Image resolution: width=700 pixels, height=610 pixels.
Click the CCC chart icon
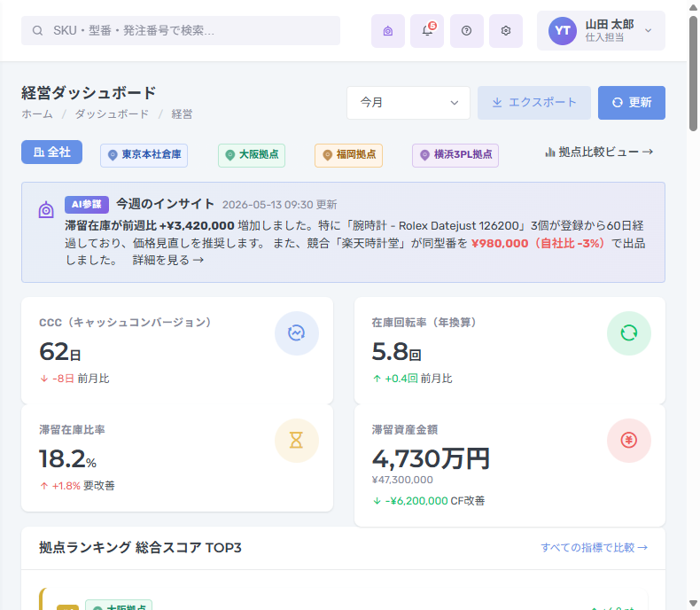pos(297,333)
